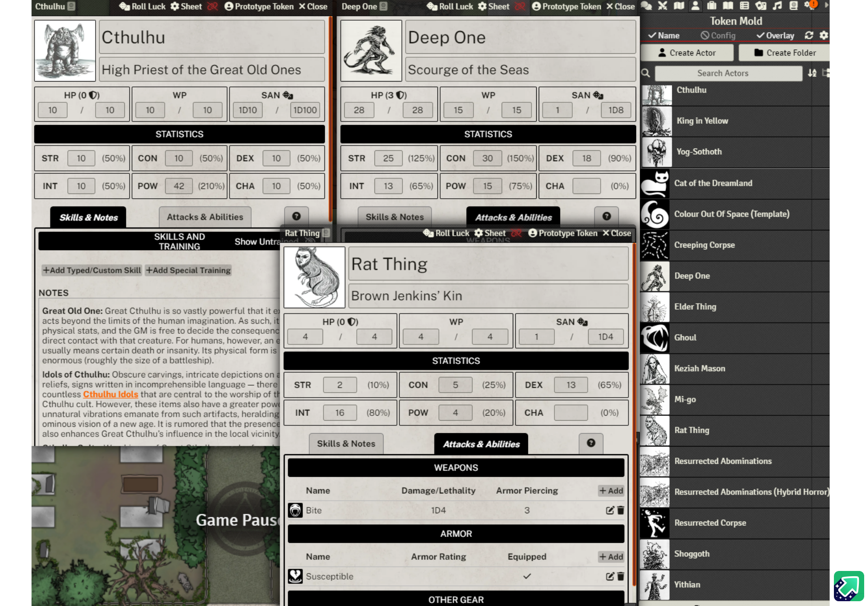Select Attacks & Abilities tab on Deep One
868x606 pixels.
tap(513, 218)
